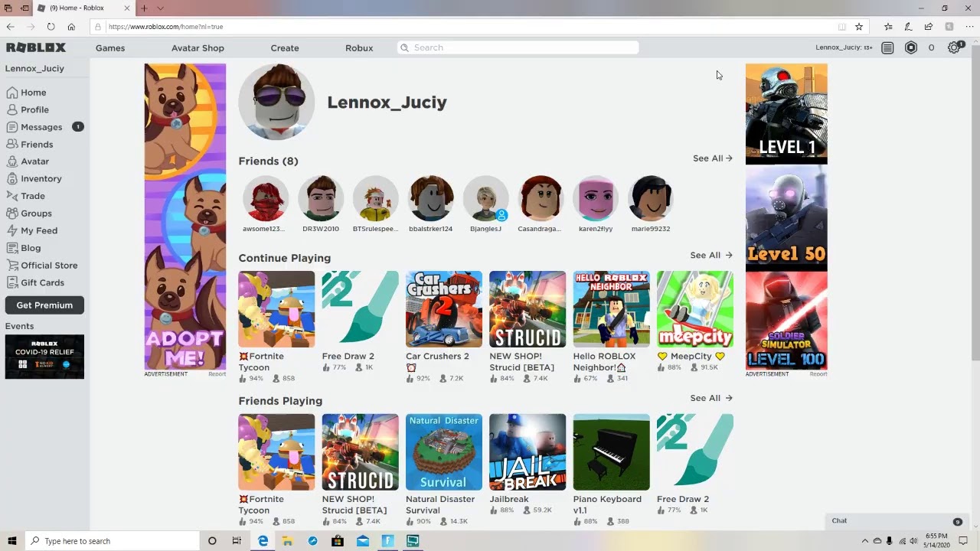Image resolution: width=980 pixels, height=551 pixels.
Task: Open Profile from the sidebar
Action: coord(28,109)
